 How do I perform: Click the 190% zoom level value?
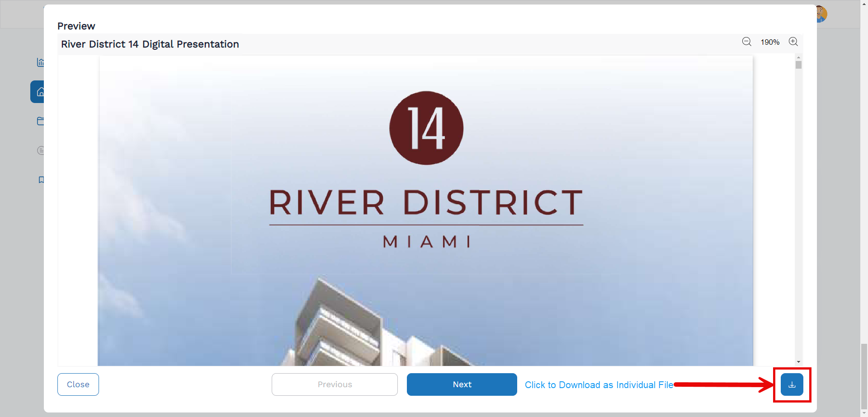pos(770,42)
